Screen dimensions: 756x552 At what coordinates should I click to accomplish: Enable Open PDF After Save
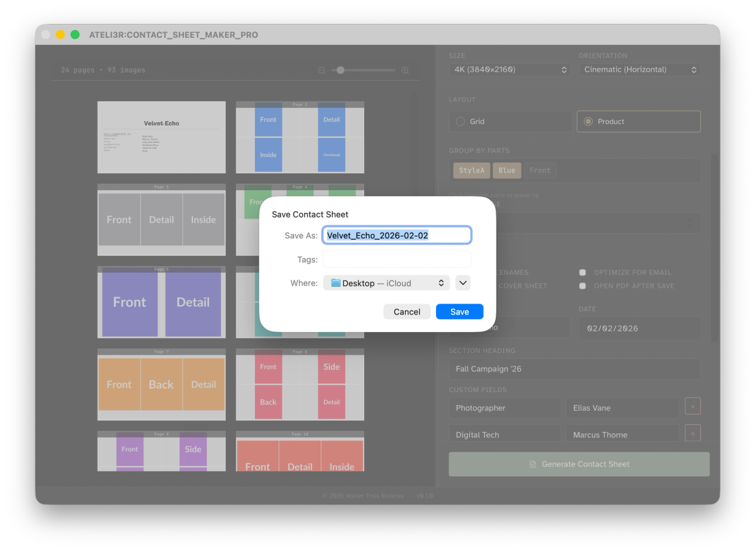click(582, 285)
